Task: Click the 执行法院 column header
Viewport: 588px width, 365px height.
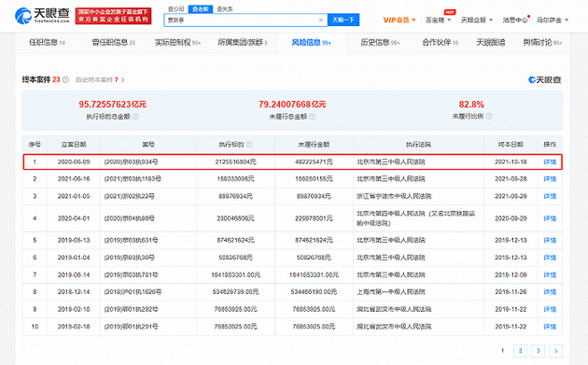Action: click(x=418, y=145)
